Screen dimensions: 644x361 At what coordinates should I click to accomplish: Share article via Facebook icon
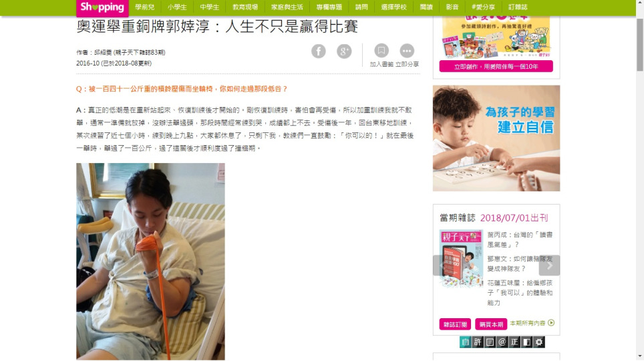point(318,51)
